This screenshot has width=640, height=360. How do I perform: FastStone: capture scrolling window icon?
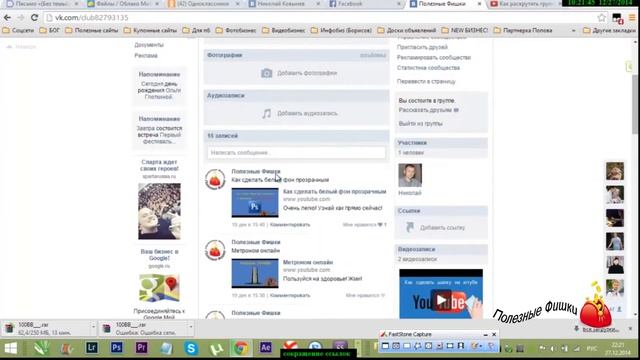[439, 346]
